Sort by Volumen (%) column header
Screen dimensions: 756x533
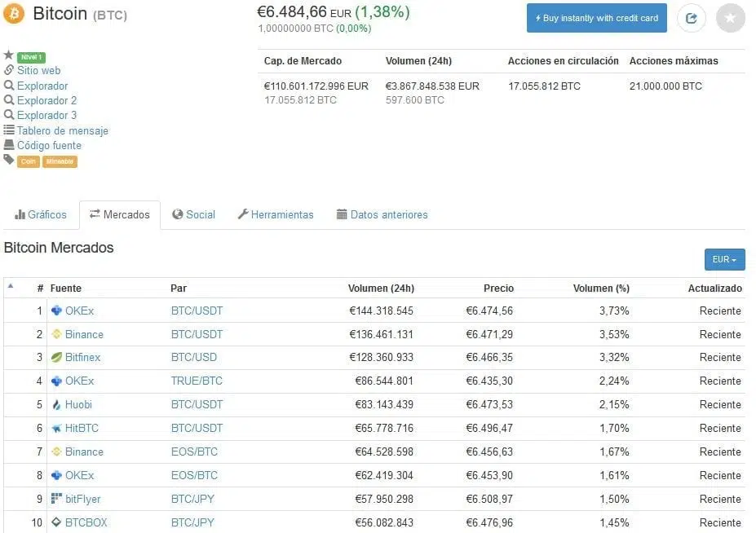click(601, 289)
